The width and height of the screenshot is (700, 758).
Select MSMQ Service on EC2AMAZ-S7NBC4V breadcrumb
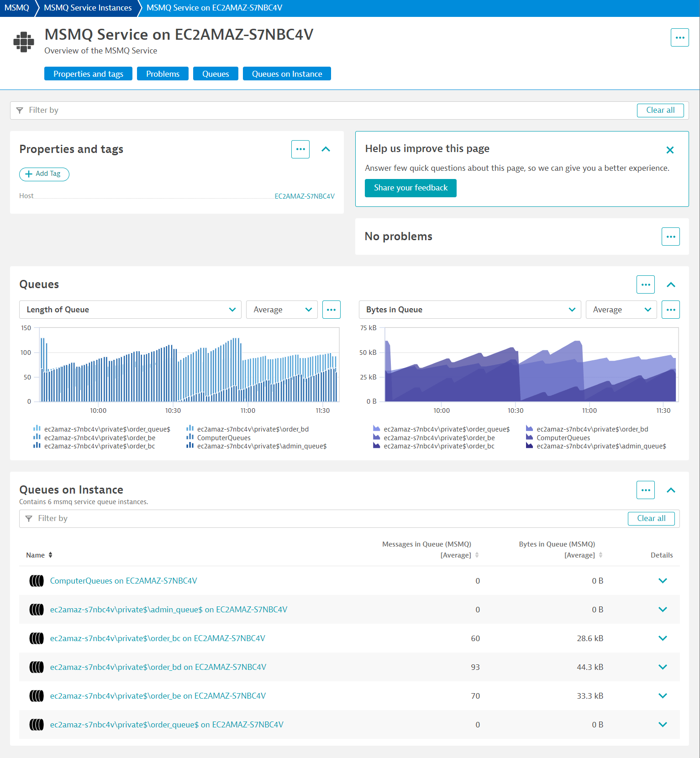click(214, 8)
